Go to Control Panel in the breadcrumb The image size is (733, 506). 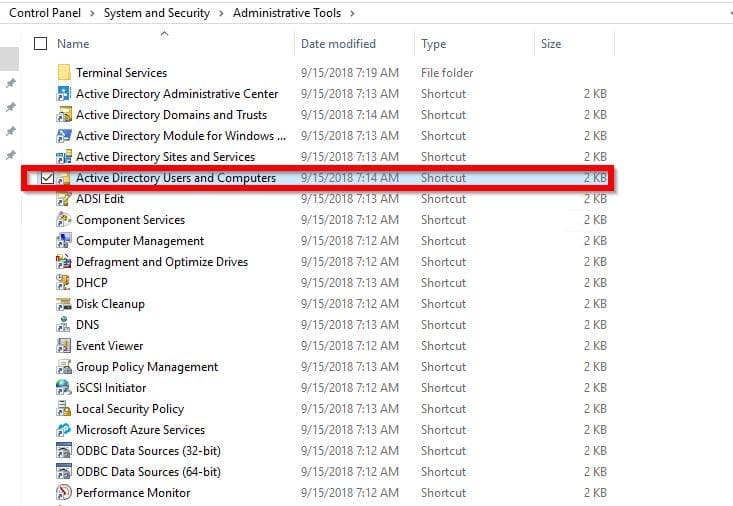(45, 13)
